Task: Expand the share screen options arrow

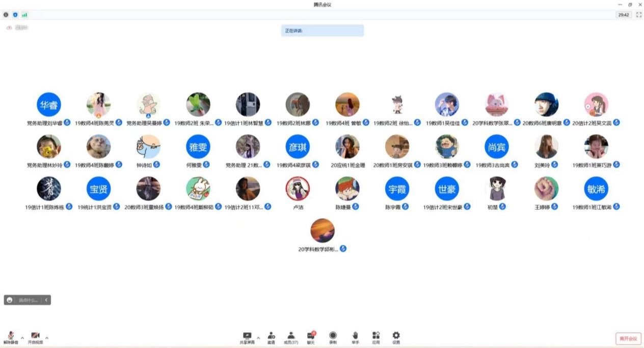Action: coord(258,337)
